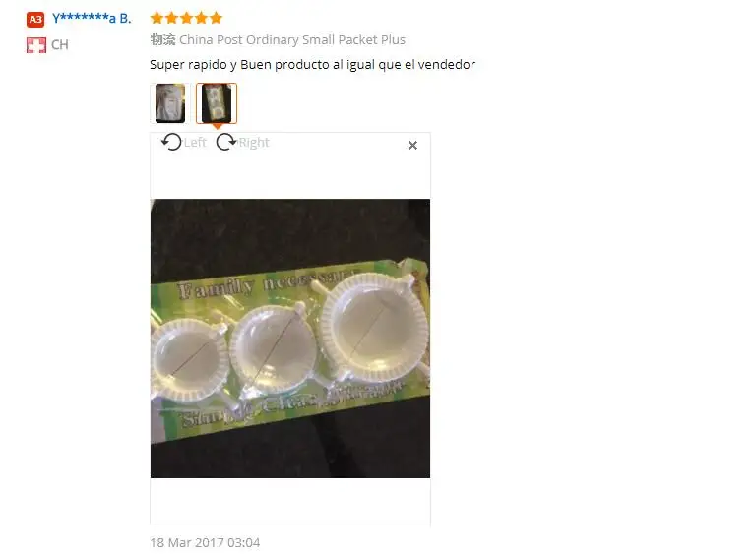Close the enlarged review photo viewer
The image size is (756, 556).
point(412,145)
